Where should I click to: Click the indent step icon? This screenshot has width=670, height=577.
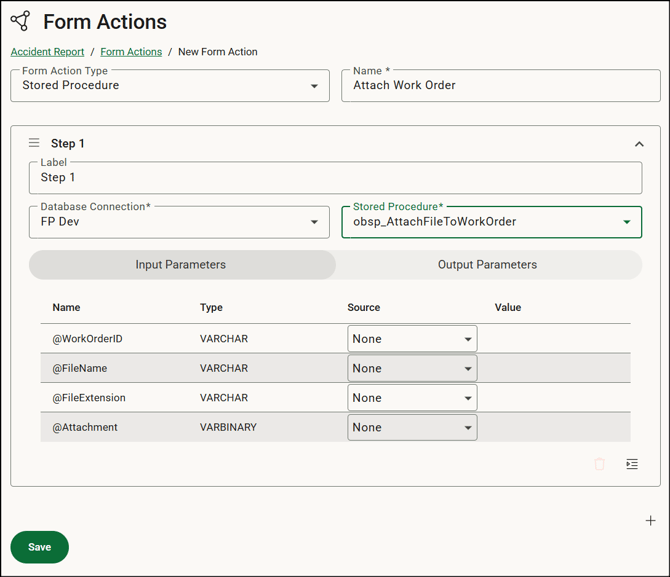tap(632, 464)
